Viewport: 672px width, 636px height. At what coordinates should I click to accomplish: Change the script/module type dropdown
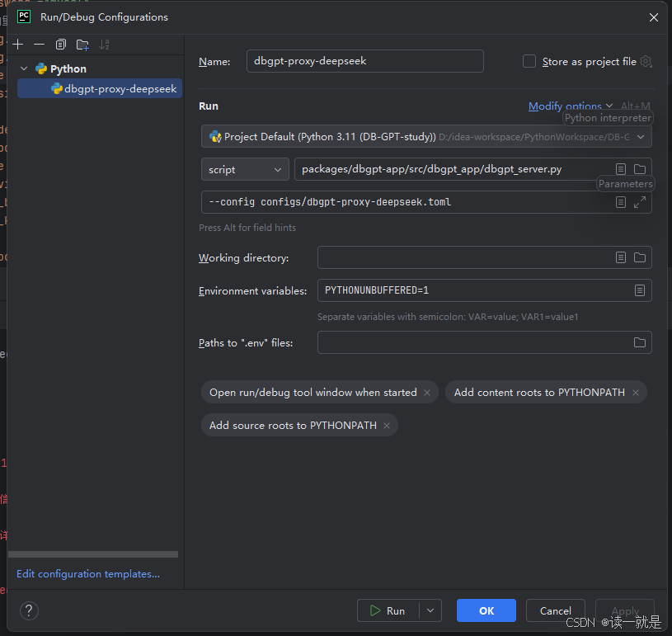pyautogui.click(x=245, y=169)
